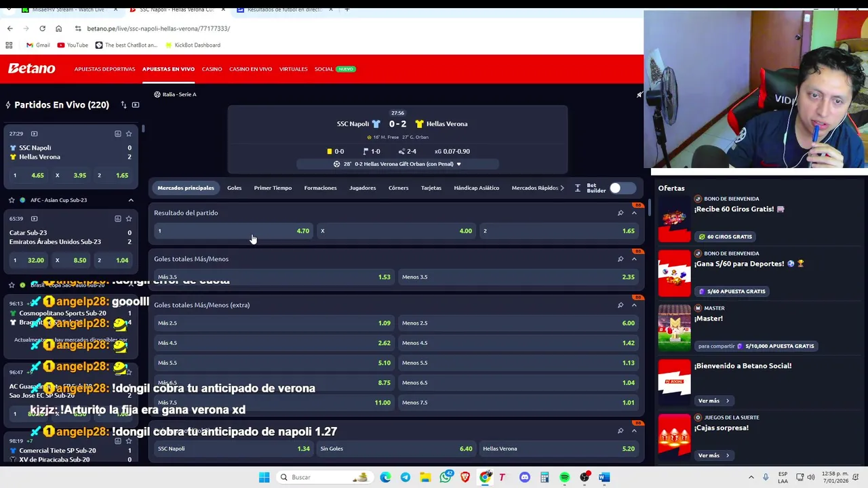868x488 pixels.
Task: Open Apuestas Deportivas in header
Action: [x=104, y=69]
